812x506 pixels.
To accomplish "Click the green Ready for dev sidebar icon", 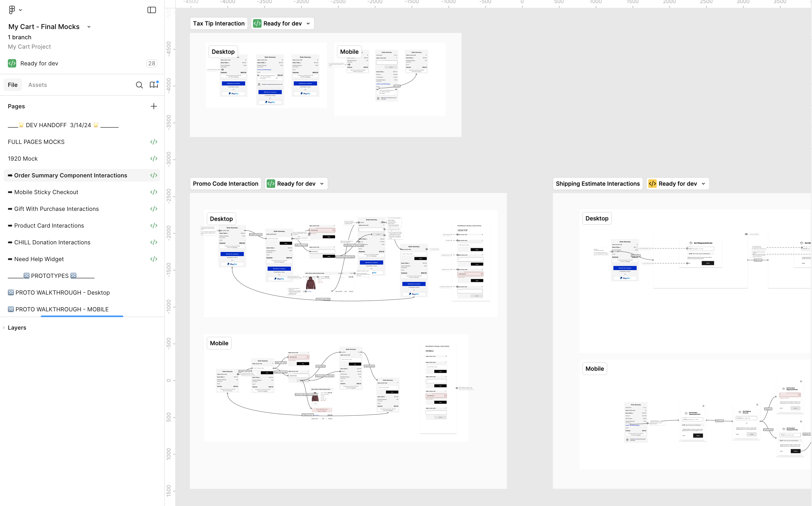I will pyautogui.click(x=12, y=63).
